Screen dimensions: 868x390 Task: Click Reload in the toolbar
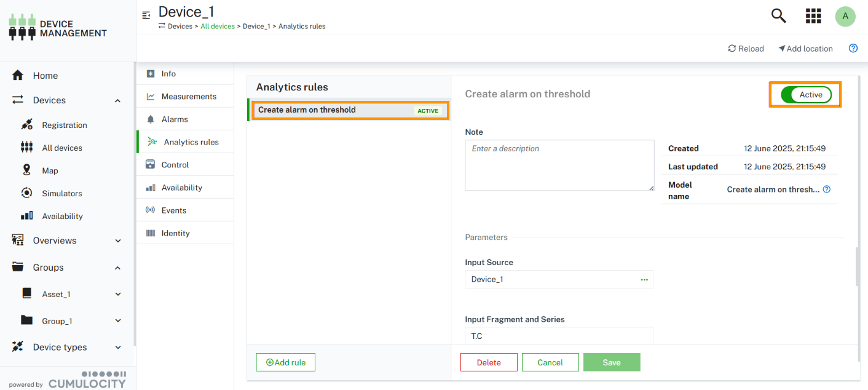pyautogui.click(x=746, y=49)
